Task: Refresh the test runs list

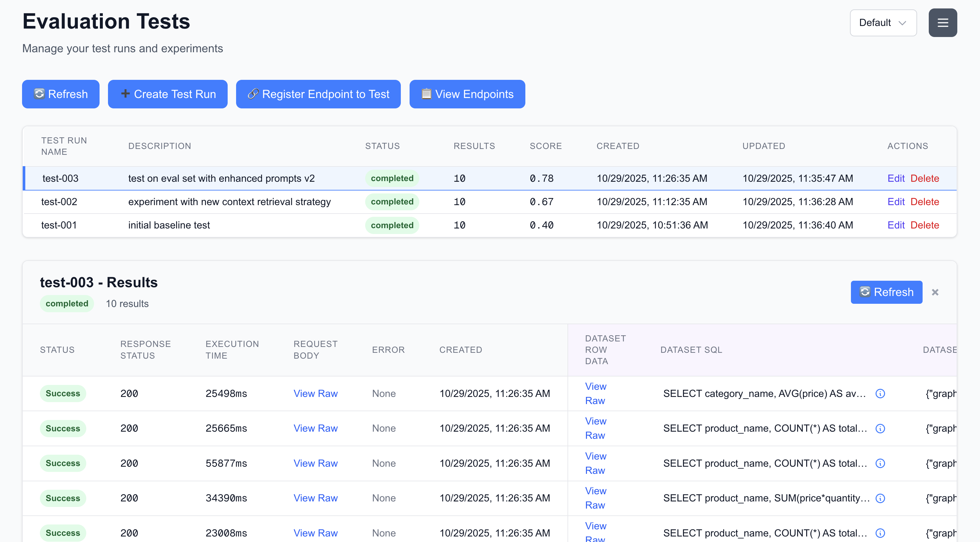Action: pyautogui.click(x=61, y=94)
